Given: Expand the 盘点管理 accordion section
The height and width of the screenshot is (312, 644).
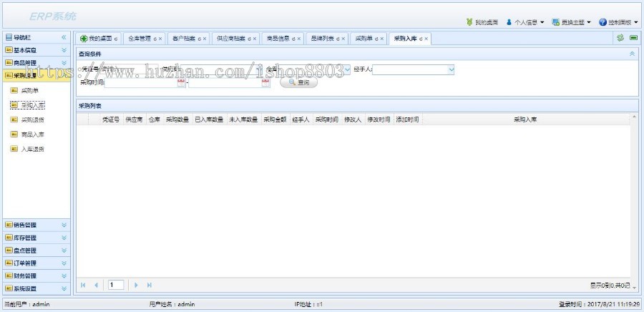Looking at the screenshot, I should pyautogui.click(x=36, y=250).
